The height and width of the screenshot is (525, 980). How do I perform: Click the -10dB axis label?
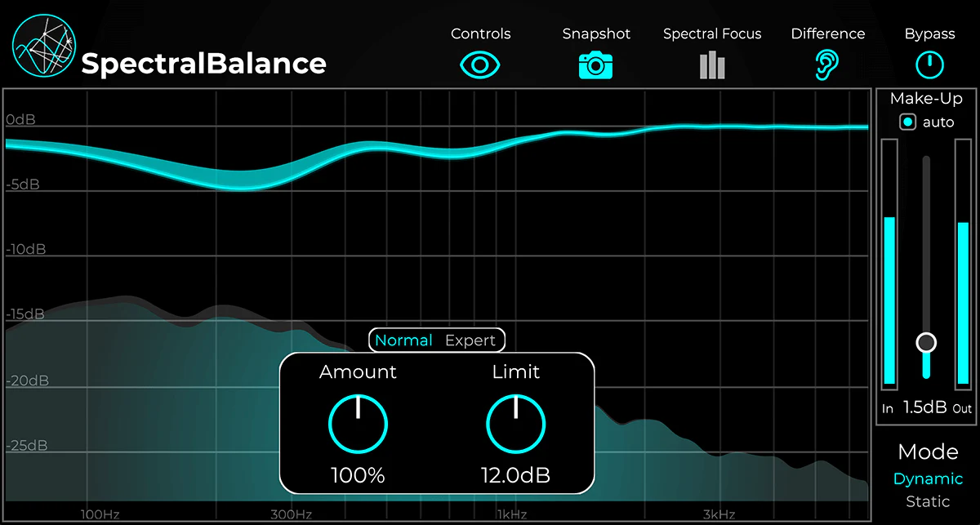(25, 249)
